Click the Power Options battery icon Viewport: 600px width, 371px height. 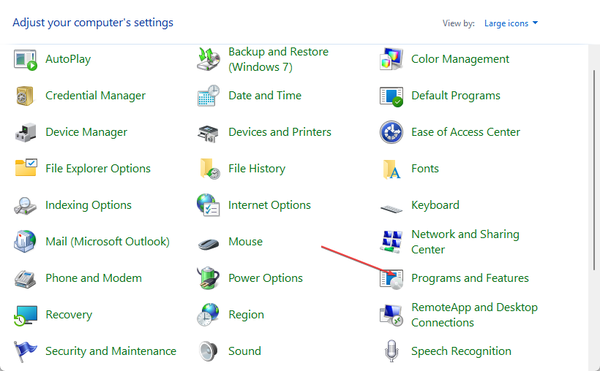pyautogui.click(x=209, y=278)
